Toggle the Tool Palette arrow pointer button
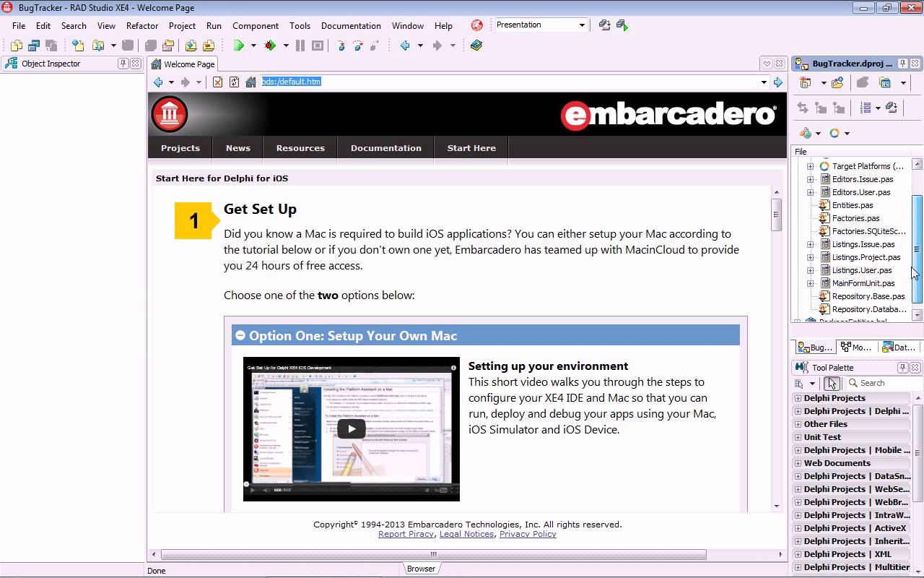 pyautogui.click(x=832, y=384)
